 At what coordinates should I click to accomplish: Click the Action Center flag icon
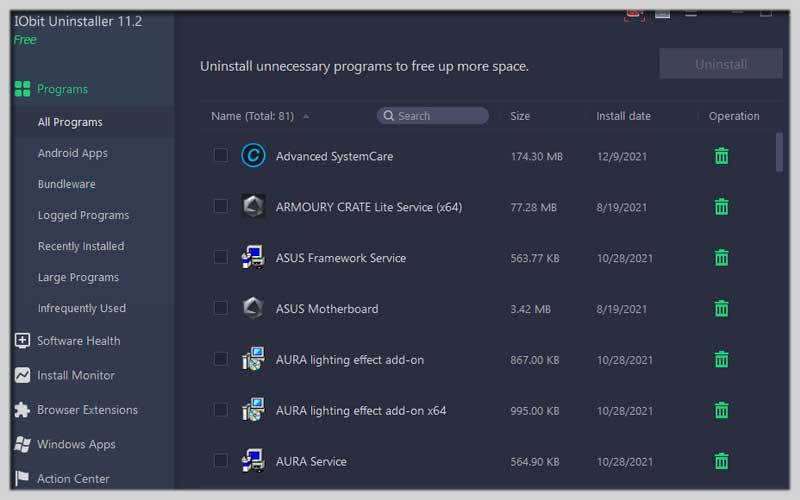[x=22, y=478]
